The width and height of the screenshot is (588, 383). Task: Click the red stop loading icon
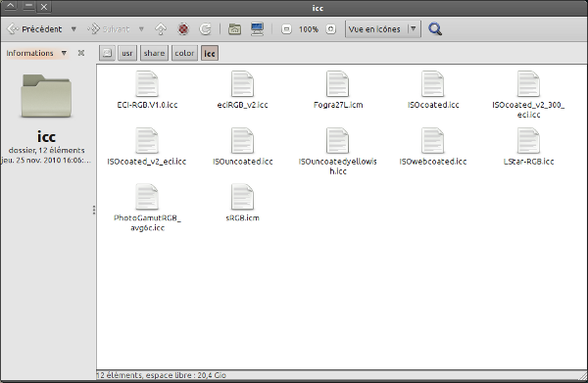(x=183, y=28)
